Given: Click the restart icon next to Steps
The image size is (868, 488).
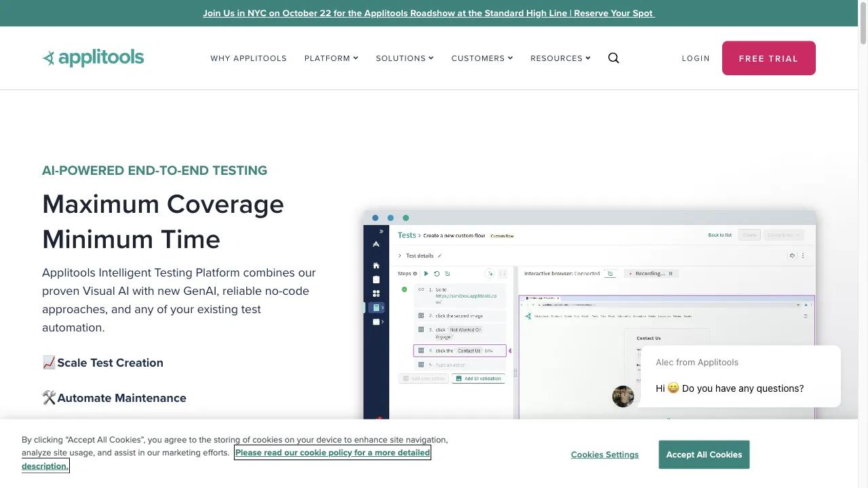Looking at the screenshot, I should click(x=437, y=274).
